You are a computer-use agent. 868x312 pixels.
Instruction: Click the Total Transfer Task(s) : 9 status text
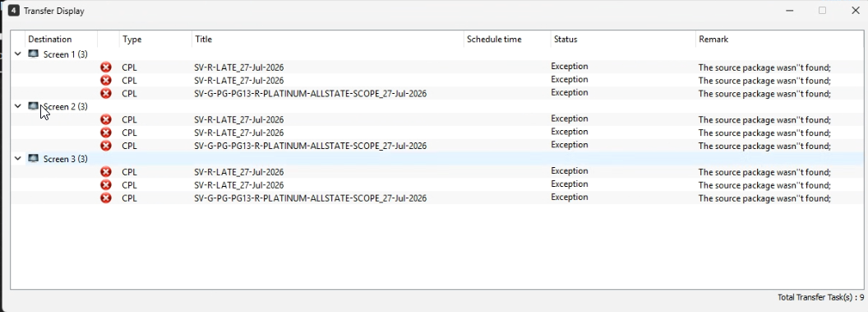[x=820, y=297]
